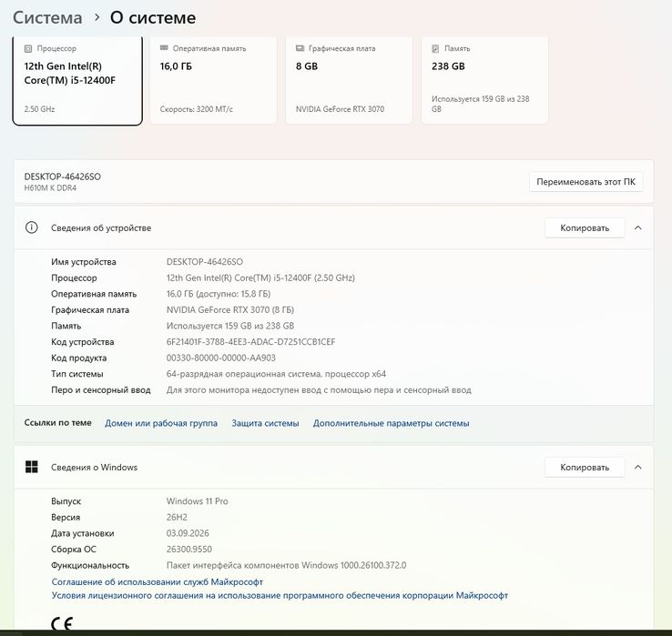Screen dimensions: 672x636
Task: Click version value 26H2
Action: pos(177,518)
